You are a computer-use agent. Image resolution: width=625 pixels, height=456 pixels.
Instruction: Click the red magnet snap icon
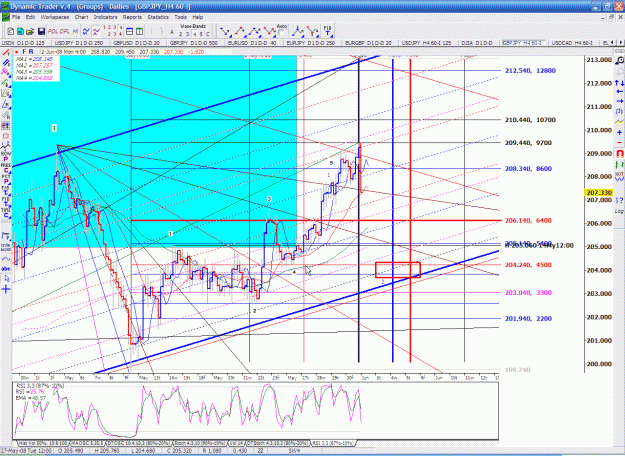(619, 153)
